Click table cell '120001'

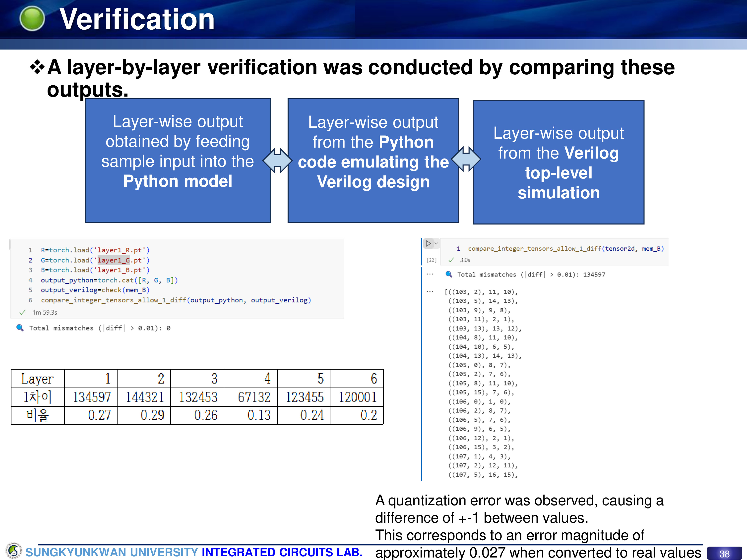[357, 397]
